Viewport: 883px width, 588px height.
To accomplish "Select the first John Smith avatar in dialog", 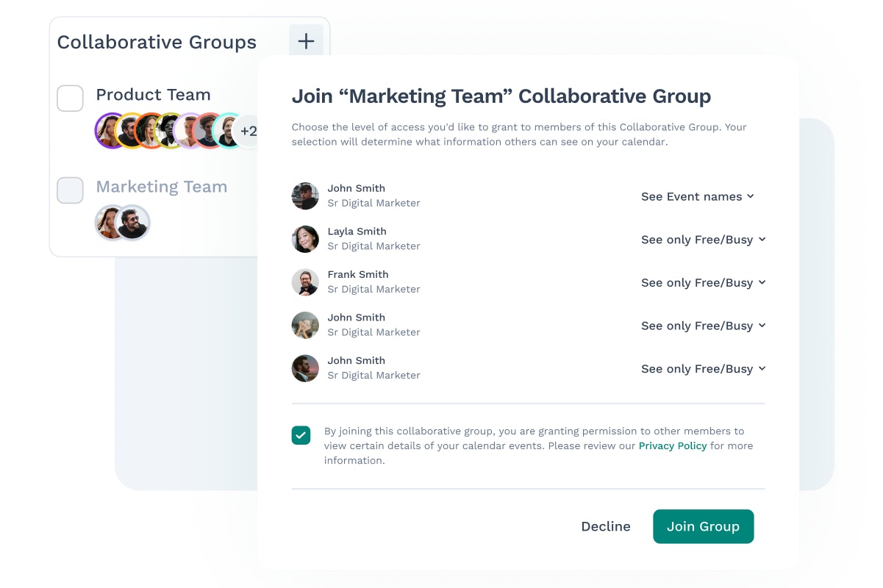I will [305, 196].
